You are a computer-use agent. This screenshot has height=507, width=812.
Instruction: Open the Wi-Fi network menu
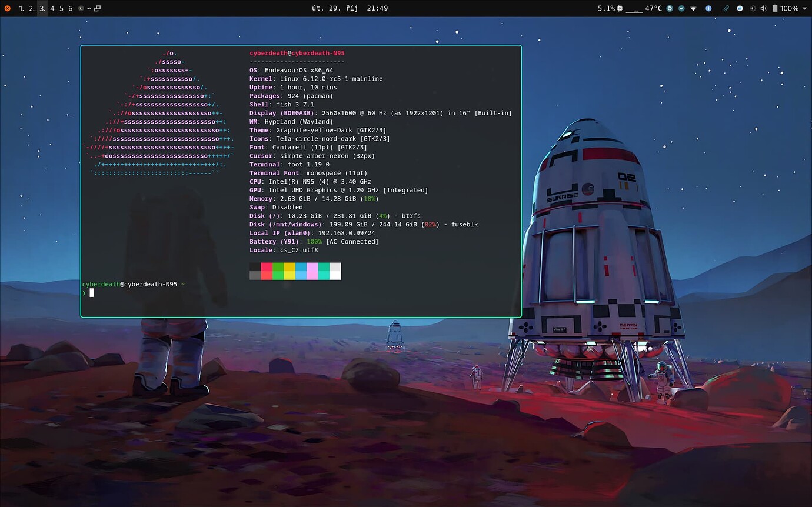click(x=694, y=8)
